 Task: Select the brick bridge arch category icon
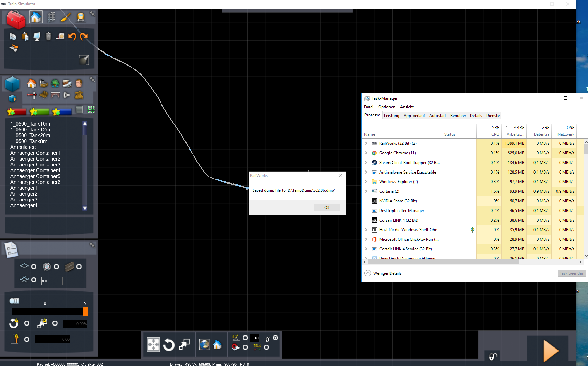55,95
